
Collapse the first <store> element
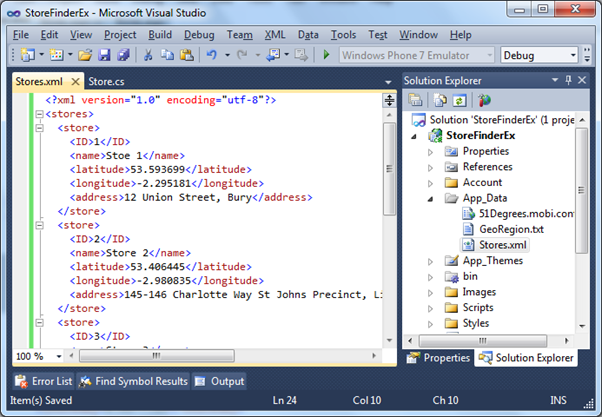click(39, 128)
